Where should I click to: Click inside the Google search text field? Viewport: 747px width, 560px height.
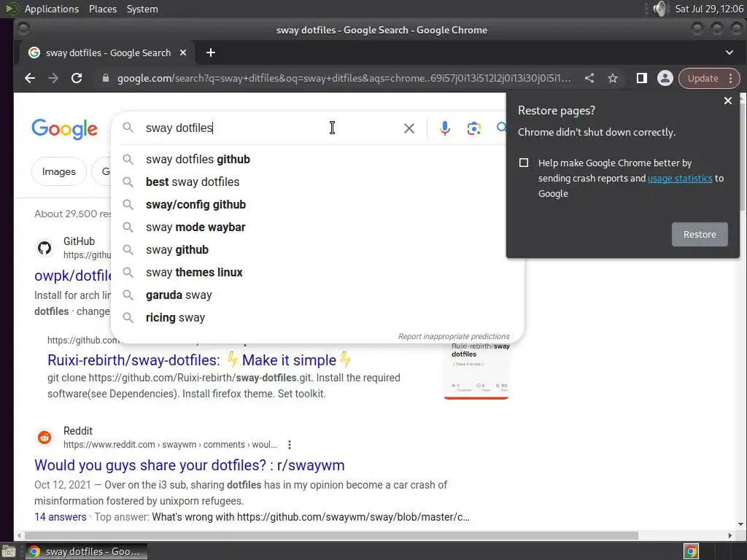click(269, 128)
